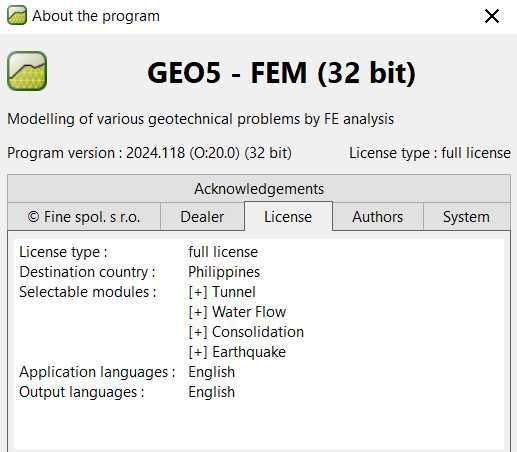Click the small app icon in title bar
Image resolution: width=517 pixels, height=452 pixels.
(x=17, y=15)
